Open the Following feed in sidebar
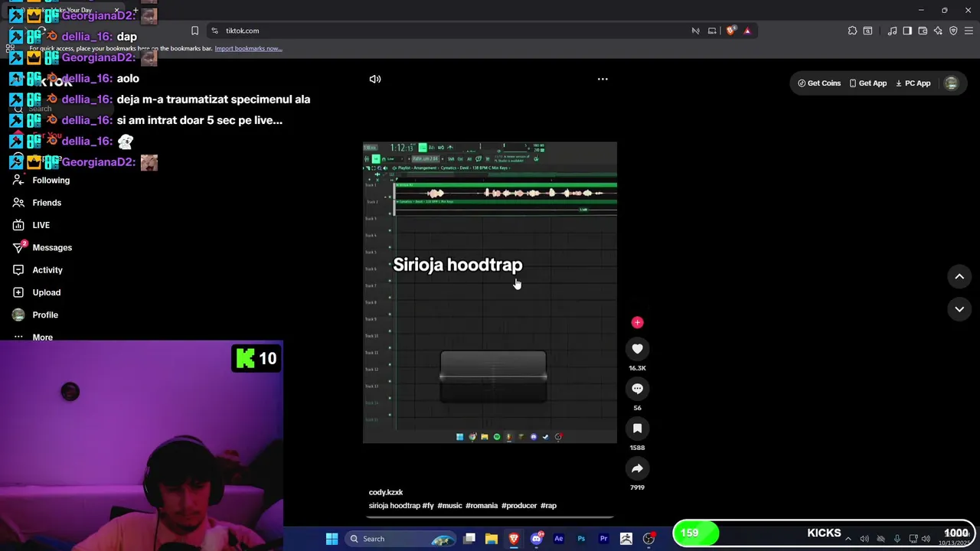The image size is (980, 551). [41, 180]
